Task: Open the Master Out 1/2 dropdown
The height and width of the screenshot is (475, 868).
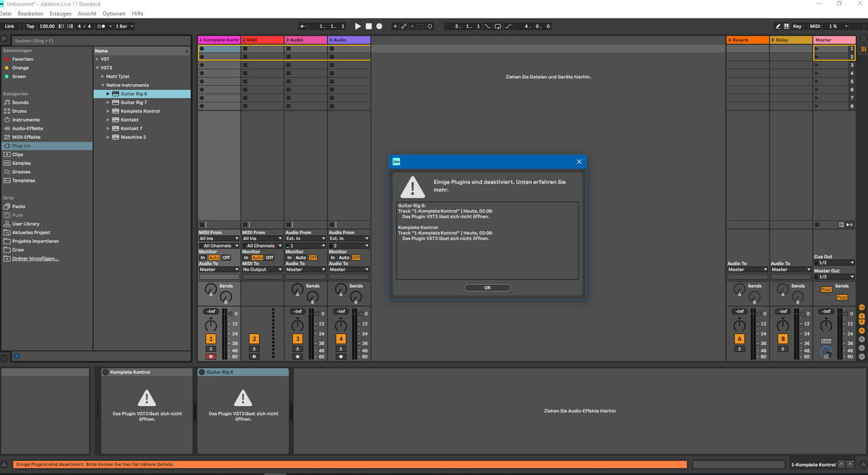Action: 834,276
